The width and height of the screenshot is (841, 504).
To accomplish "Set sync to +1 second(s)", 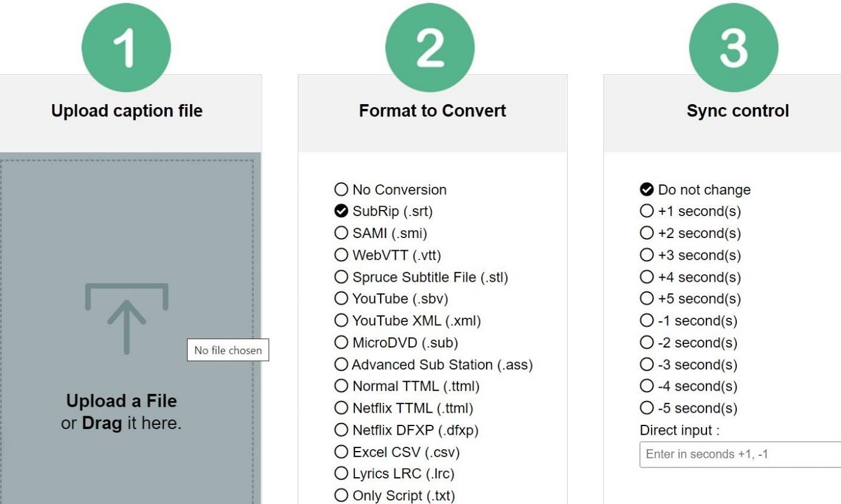I will coord(647,211).
